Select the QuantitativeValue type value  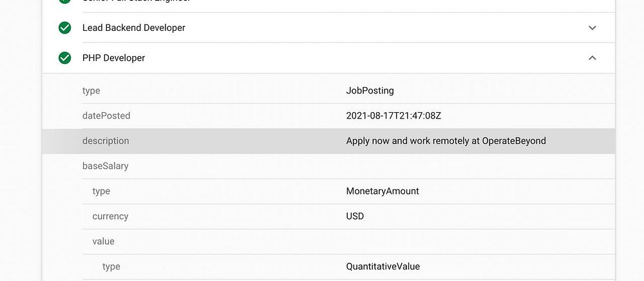383,266
